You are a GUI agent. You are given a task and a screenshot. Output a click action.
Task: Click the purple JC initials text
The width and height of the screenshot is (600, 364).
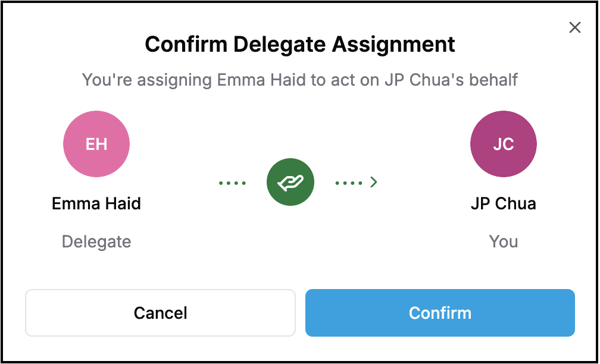504,143
